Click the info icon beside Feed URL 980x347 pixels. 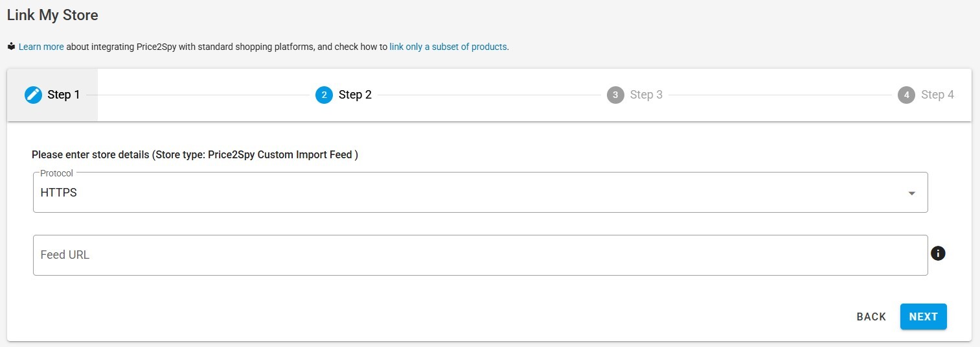pos(938,254)
